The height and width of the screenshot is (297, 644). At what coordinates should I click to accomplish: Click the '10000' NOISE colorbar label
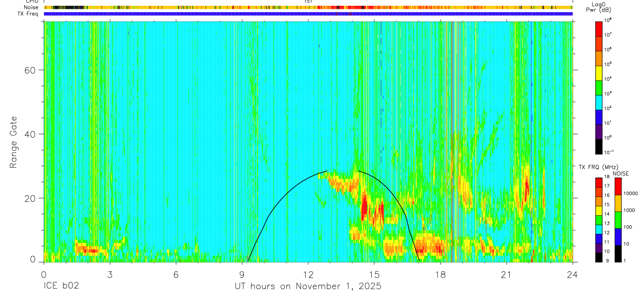point(631,193)
